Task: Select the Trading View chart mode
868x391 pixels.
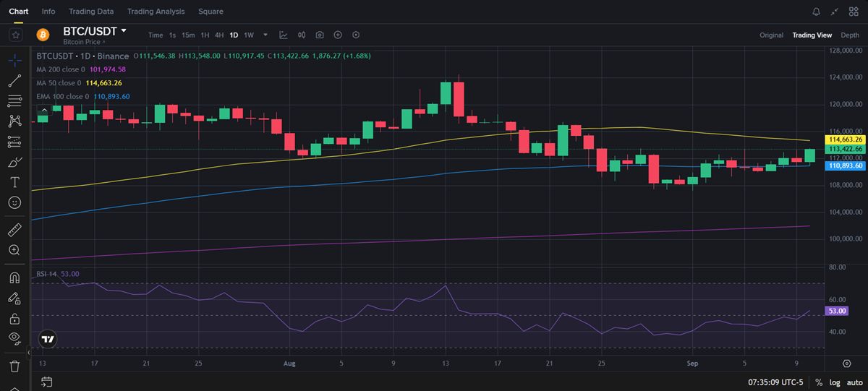Action: (x=812, y=35)
